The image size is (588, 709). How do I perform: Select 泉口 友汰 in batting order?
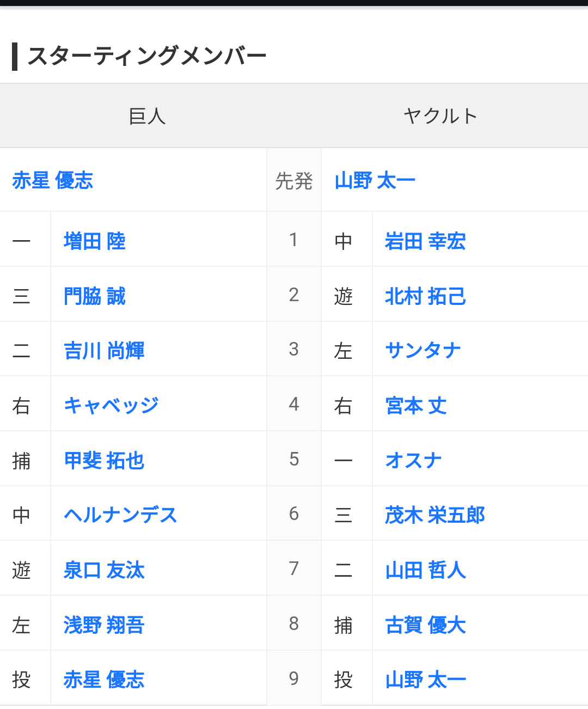(104, 570)
